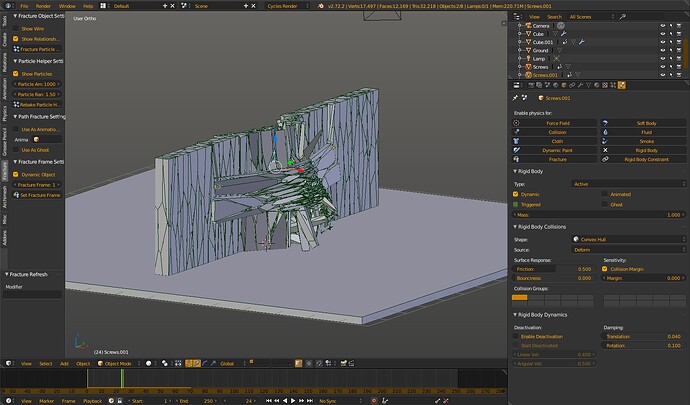
Task: Disable the Show Particles checkbox
Action: coord(16,74)
